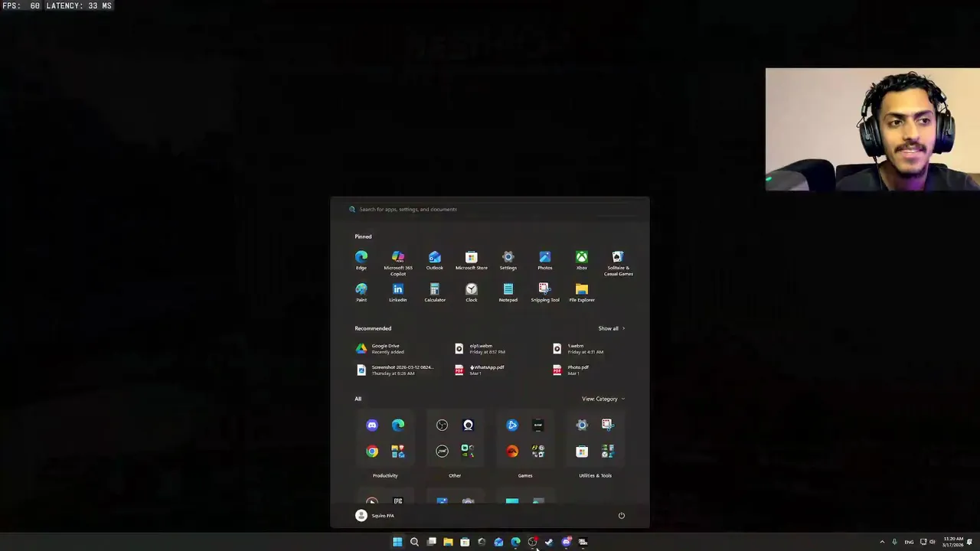
Task: Open the View: Category dropdown
Action: pos(603,399)
